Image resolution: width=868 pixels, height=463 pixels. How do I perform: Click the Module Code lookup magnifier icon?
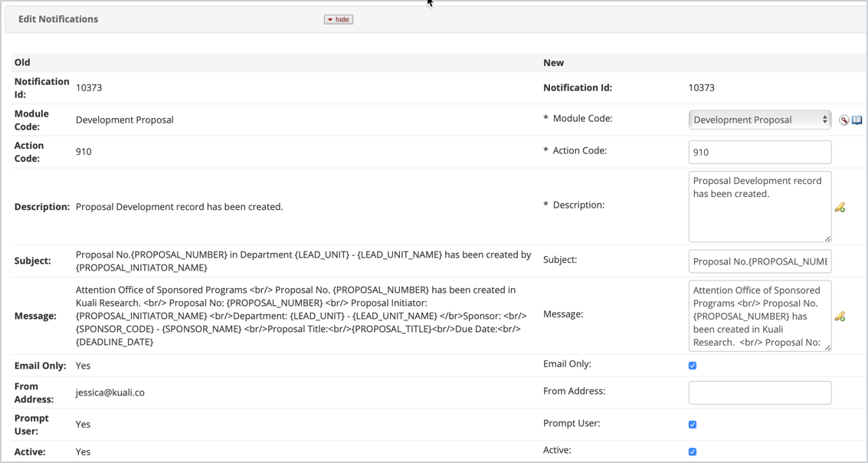coord(843,120)
